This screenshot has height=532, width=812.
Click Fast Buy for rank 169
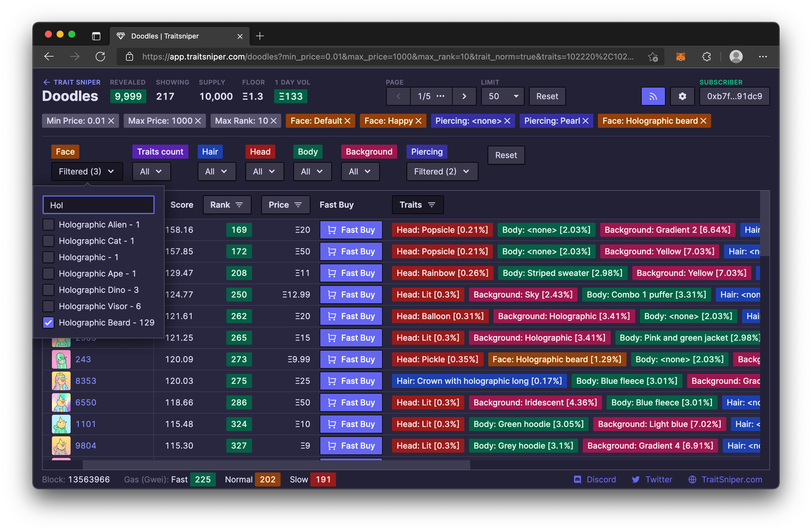[351, 230]
